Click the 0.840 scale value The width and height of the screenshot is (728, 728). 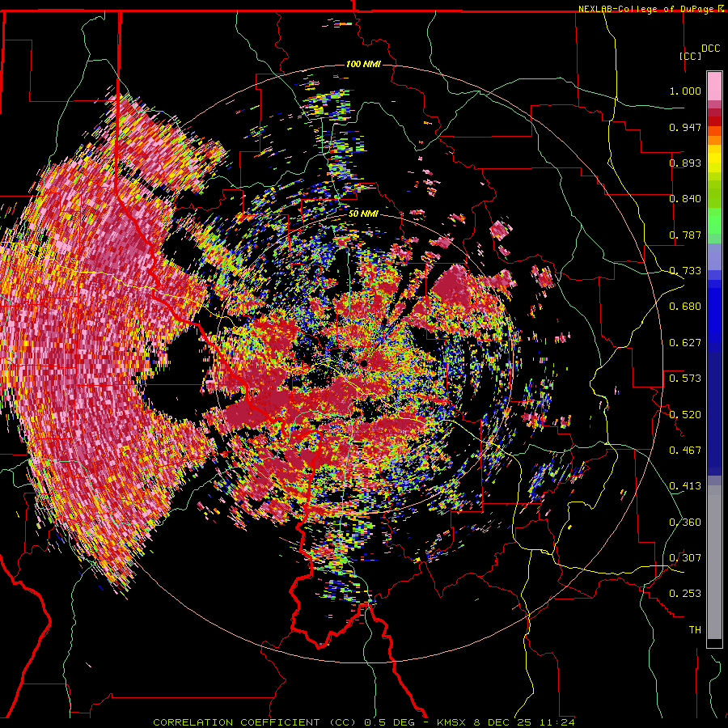pyautogui.click(x=685, y=199)
